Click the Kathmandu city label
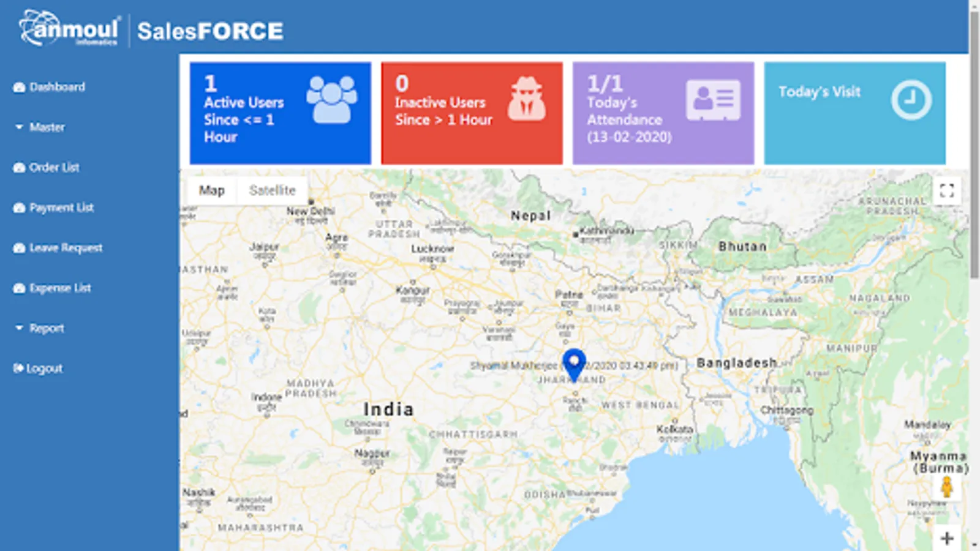This screenshot has width=980, height=551. pyautogui.click(x=606, y=231)
